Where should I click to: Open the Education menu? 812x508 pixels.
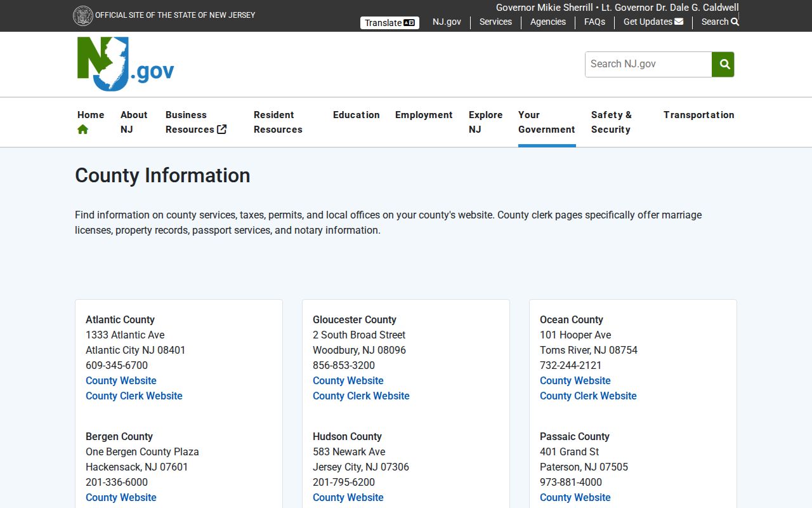357,115
